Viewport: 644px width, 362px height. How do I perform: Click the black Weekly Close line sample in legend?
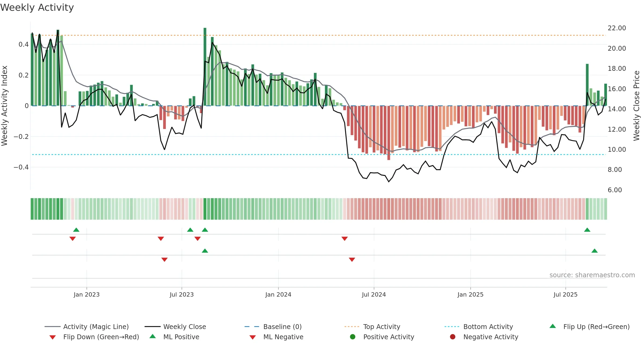coord(152,327)
